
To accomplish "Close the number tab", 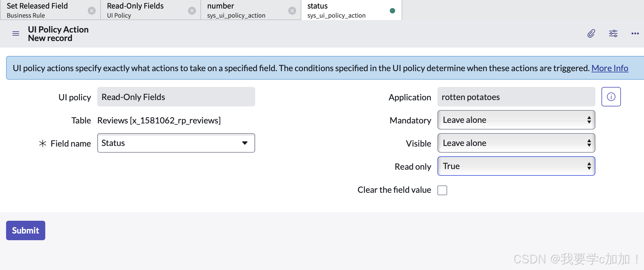I will pos(292,11).
